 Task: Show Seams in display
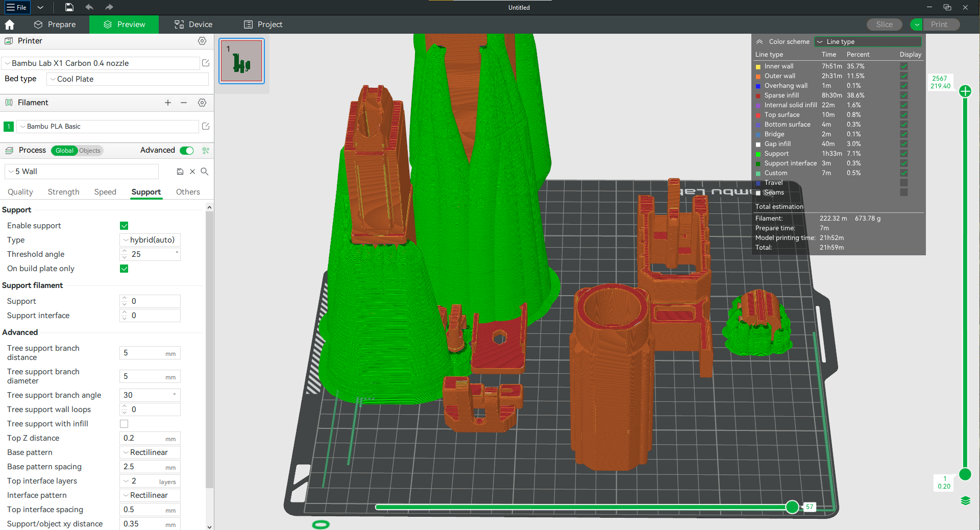904,192
